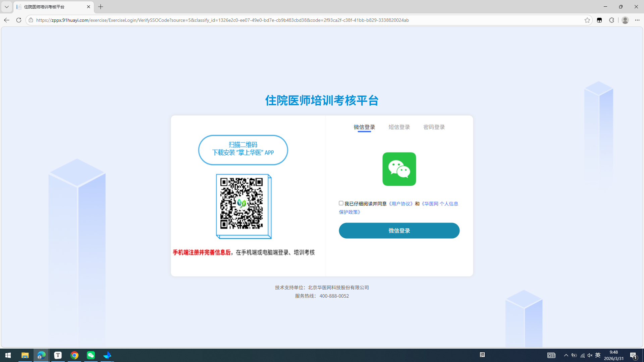644x362 pixels.
Task: Open the browser profile menu
Action: tap(625, 20)
